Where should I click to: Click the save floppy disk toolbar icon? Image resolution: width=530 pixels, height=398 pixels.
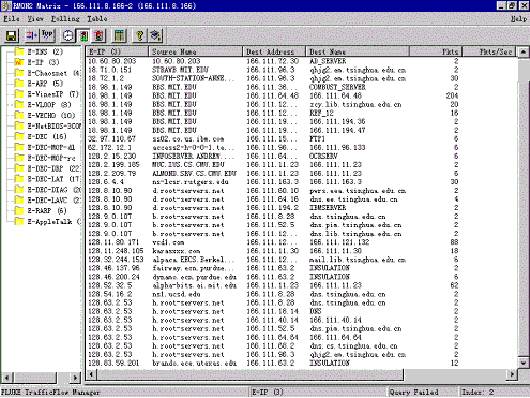point(11,36)
